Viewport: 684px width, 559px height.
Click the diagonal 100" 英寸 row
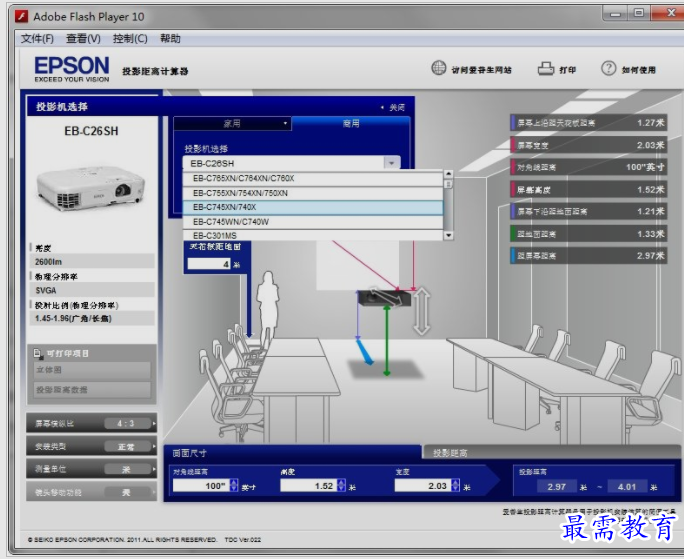click(x=588, y=167)
